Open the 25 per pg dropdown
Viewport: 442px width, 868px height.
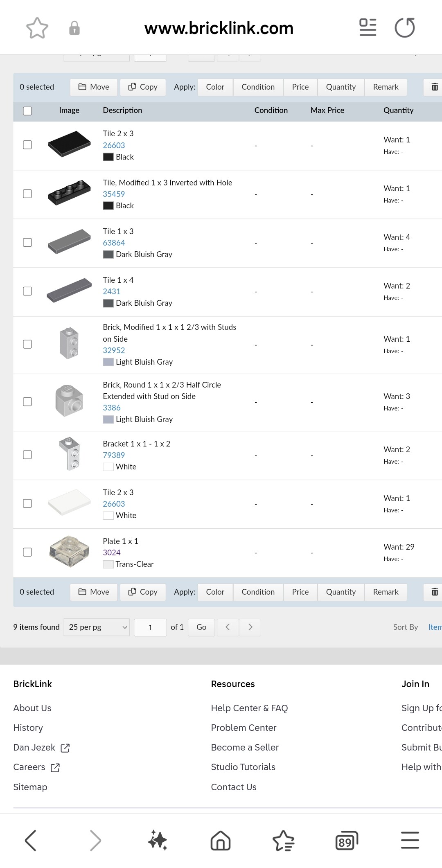[97, 627]
